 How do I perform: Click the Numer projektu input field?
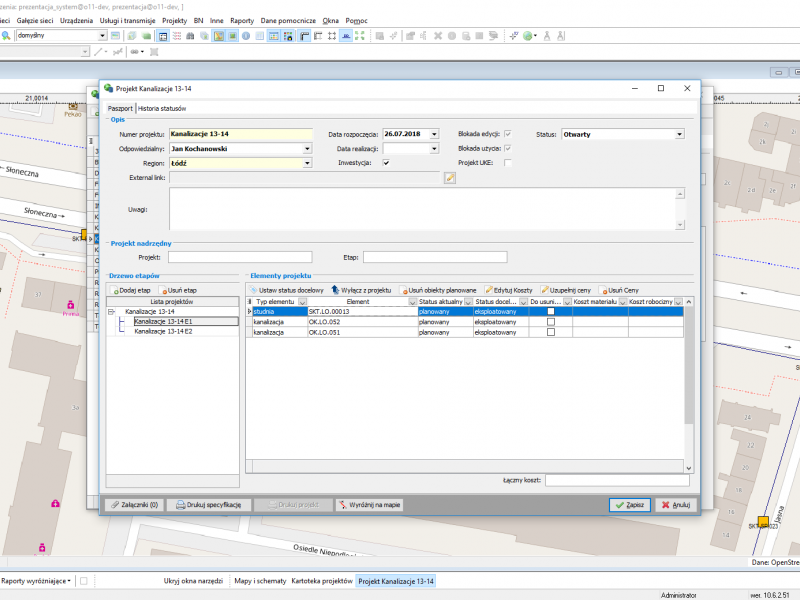[241, 134]
